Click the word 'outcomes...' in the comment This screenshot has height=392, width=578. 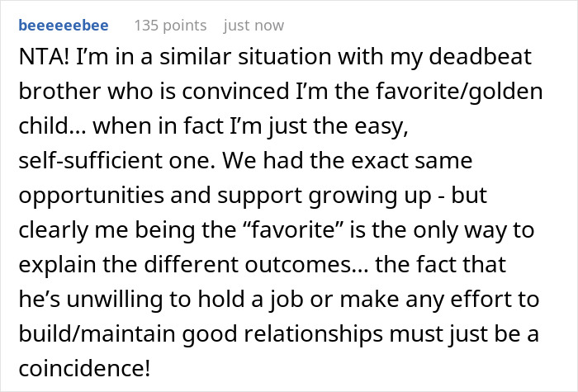click(306, 265)
